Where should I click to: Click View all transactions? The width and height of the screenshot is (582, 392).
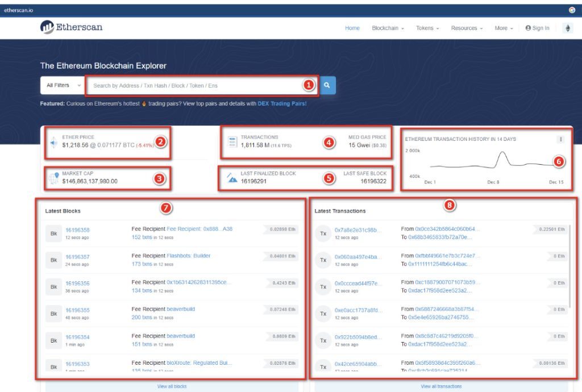[x=441, y=386]
